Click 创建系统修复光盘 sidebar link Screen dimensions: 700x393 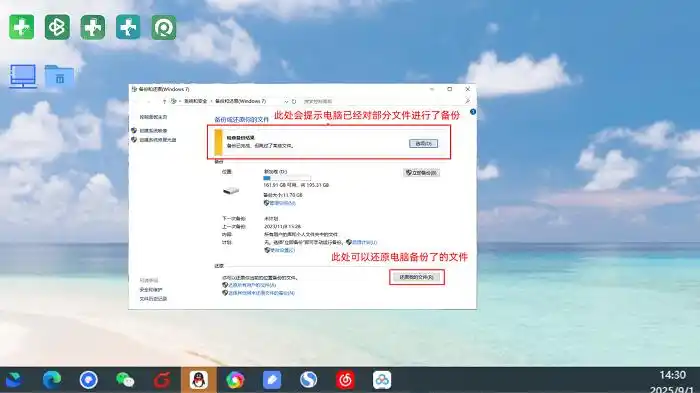point(158,140)
